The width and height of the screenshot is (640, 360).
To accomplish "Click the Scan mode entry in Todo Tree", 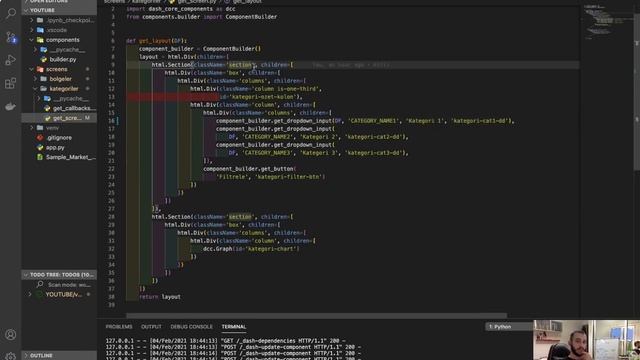I will pyautogui.click(x=59, y=284).
